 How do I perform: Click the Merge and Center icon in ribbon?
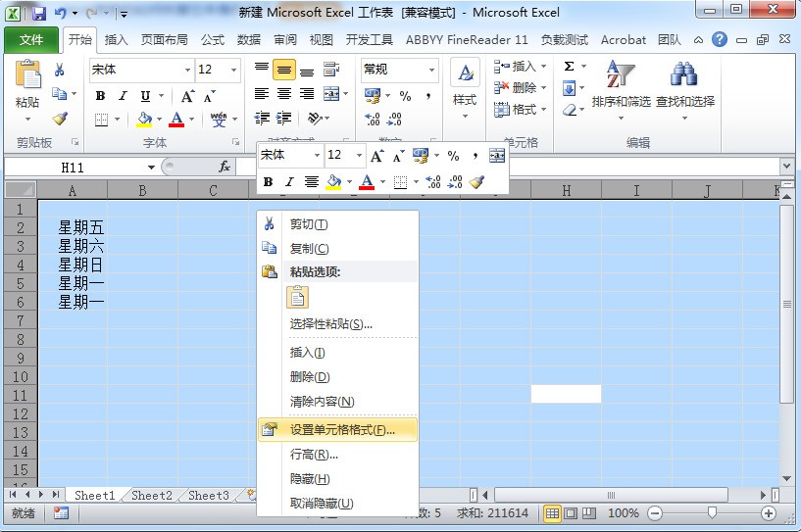331,94
